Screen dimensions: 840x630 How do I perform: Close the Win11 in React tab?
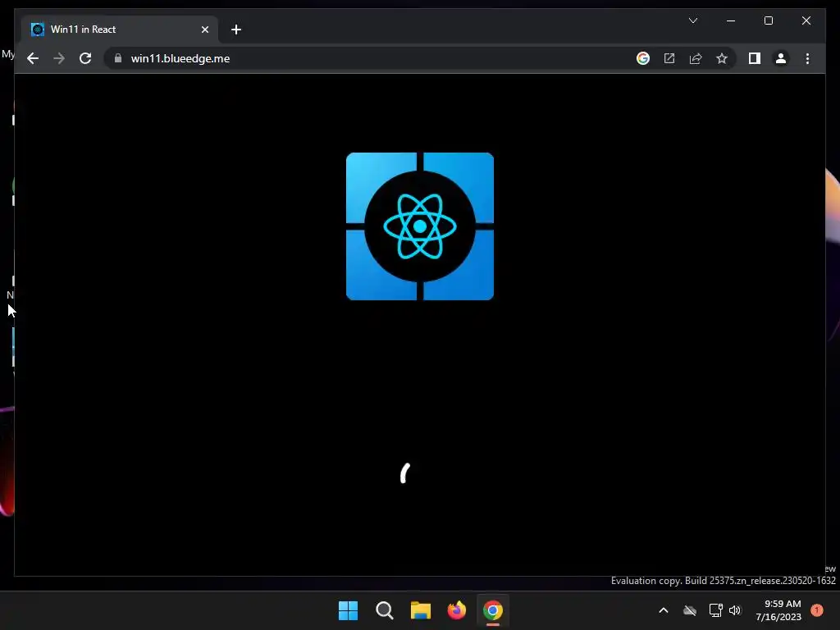(x=204, y=30)
